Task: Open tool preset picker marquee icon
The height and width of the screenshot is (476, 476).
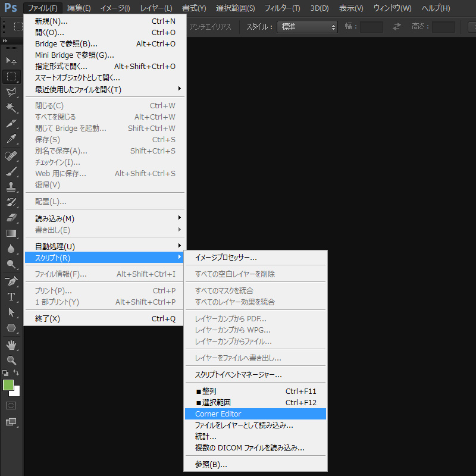Action: (18, 27)
